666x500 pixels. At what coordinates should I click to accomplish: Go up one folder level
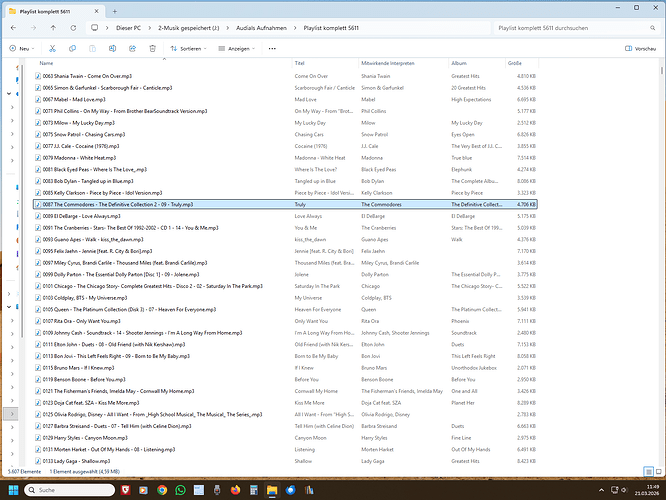coord(53,28)
